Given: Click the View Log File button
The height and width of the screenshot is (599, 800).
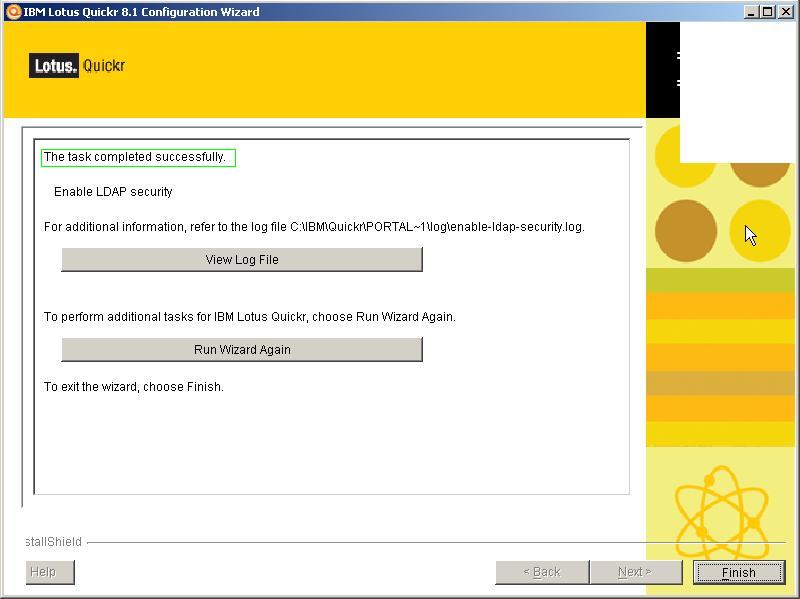Looking at the screenshot, I should point(242,260).
